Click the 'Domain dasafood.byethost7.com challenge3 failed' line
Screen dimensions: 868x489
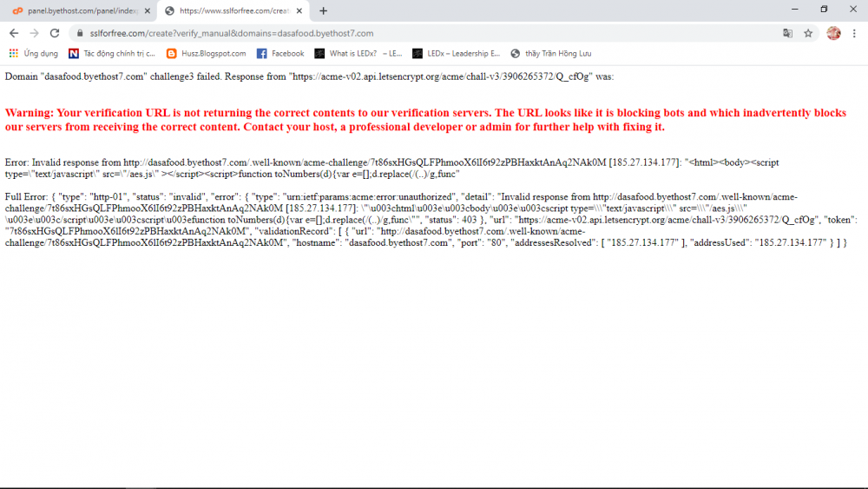tap(310, 76)
